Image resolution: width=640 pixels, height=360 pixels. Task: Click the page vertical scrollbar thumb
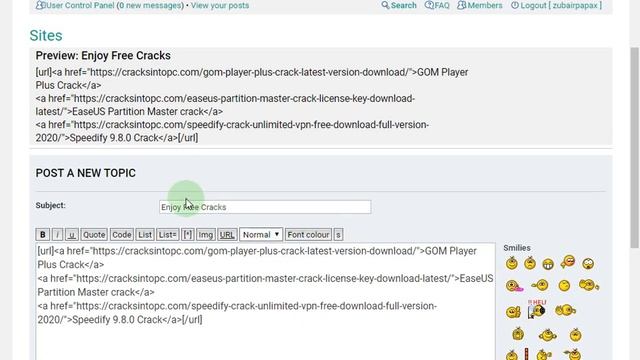pyautogui.click(x=635, y=147)
